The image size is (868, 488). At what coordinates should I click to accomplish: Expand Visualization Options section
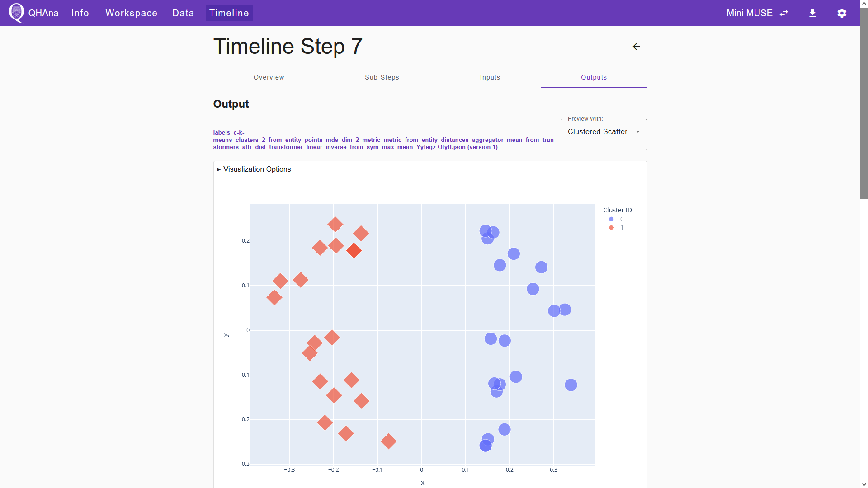pos(255,169)
